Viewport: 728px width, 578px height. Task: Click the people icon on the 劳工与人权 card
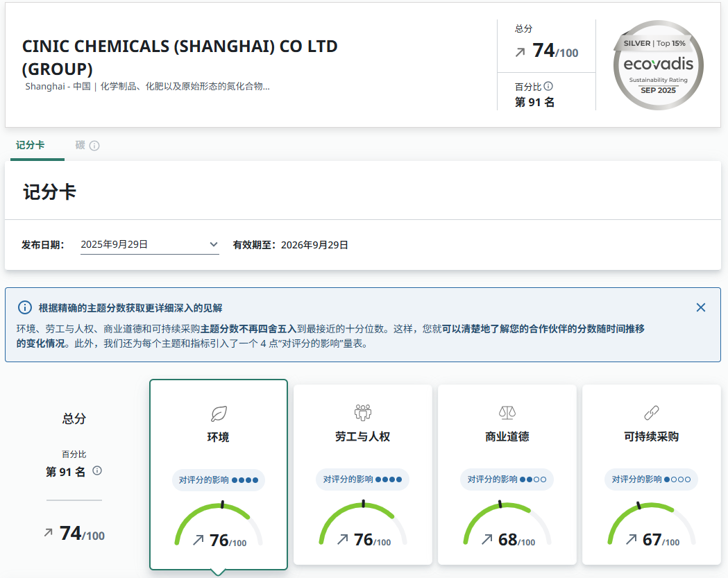(363, 412)
